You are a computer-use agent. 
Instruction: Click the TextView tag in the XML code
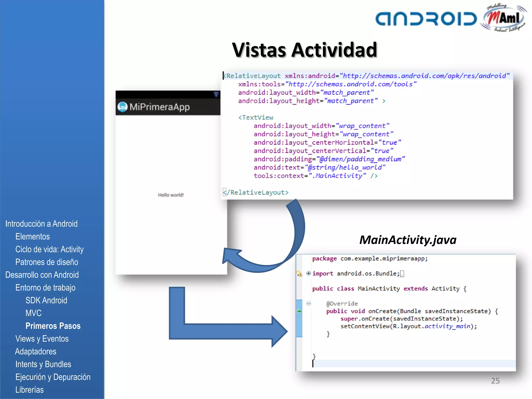point(256,117)
